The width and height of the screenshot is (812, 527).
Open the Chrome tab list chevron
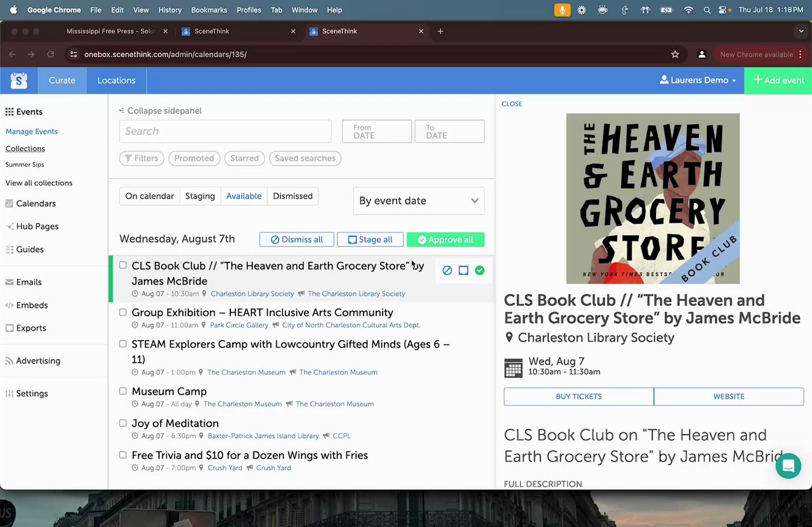coord(801,31)
